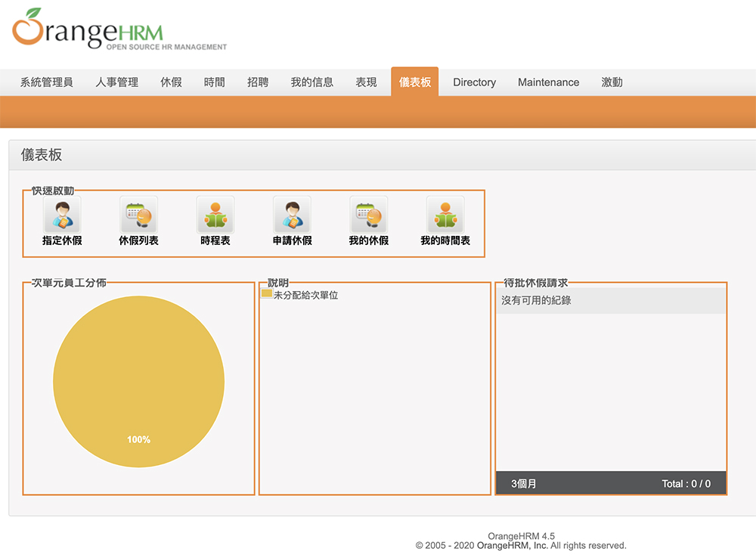This screenshot has width=756, height=558.
Task: Click the 指定休假 quick launch icon
Action: pos(62,215)
